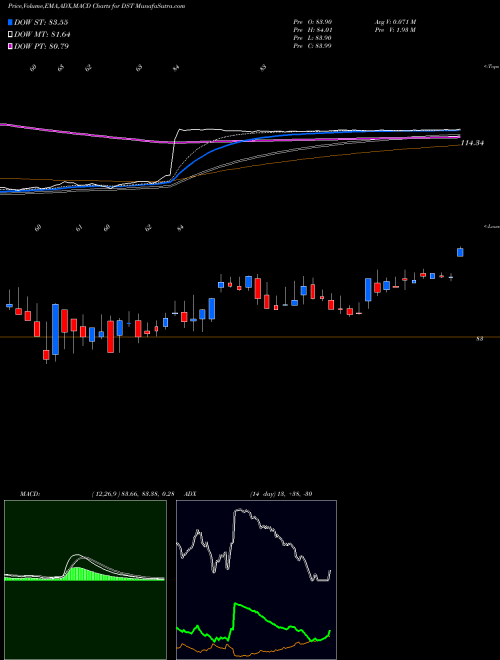Click the MACD (12,26,9) parameter values
500x660 pixels.
pyautogui.click(x=133, y=493)
